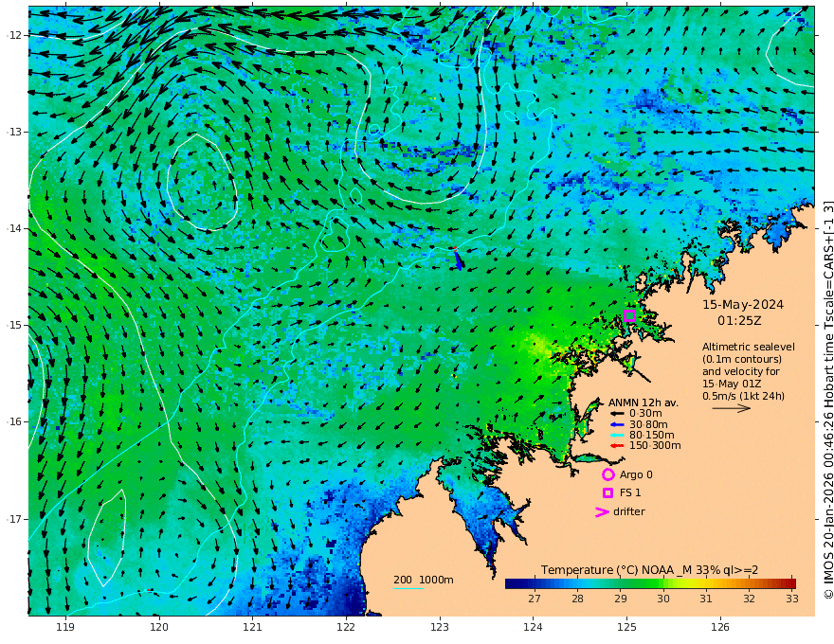Click the magenta FS square marker near the coast

[x=629, y=315]
